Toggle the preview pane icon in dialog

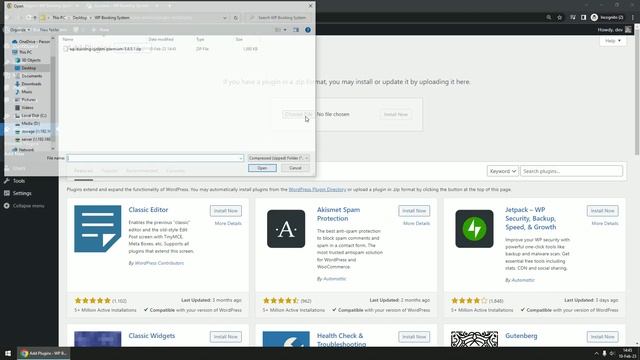[x=296, y=30]
